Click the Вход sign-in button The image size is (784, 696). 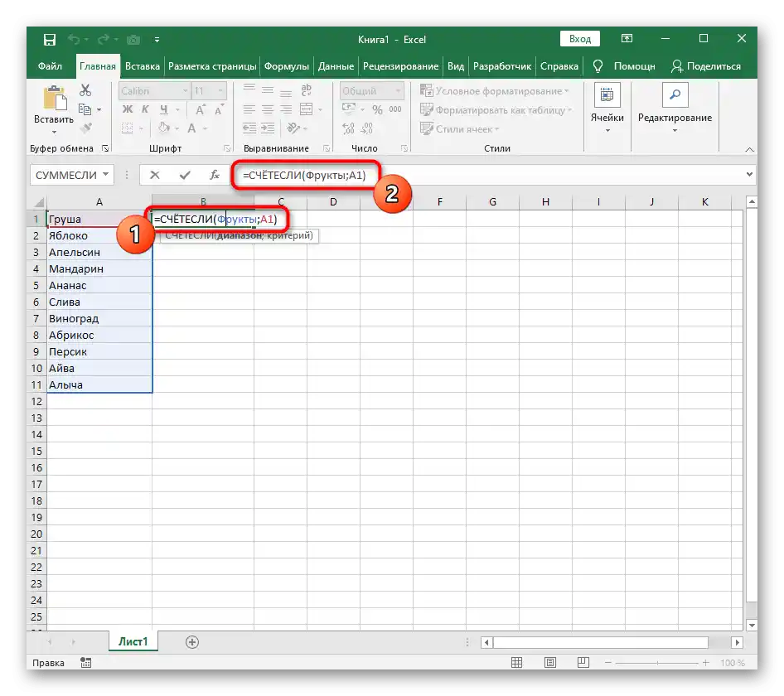point(580,39)
